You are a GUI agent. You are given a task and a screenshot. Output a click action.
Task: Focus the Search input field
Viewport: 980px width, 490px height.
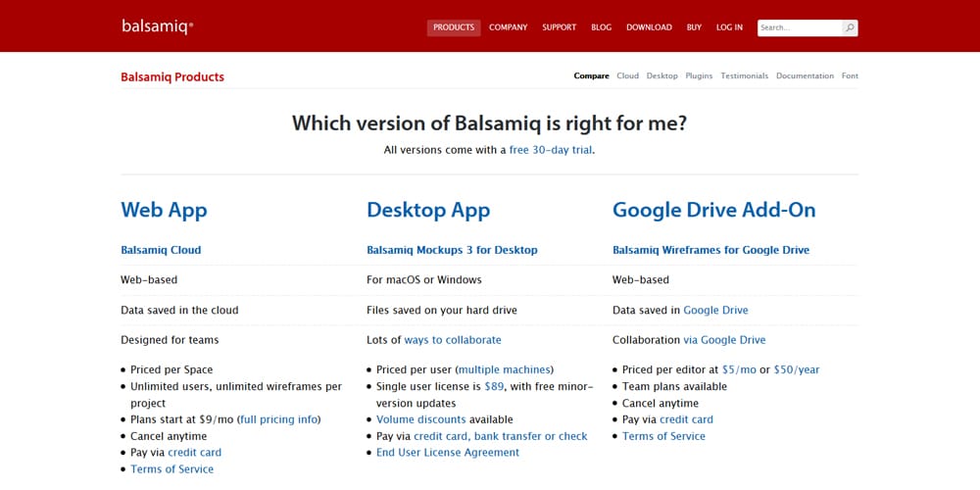tap(800, 27)
